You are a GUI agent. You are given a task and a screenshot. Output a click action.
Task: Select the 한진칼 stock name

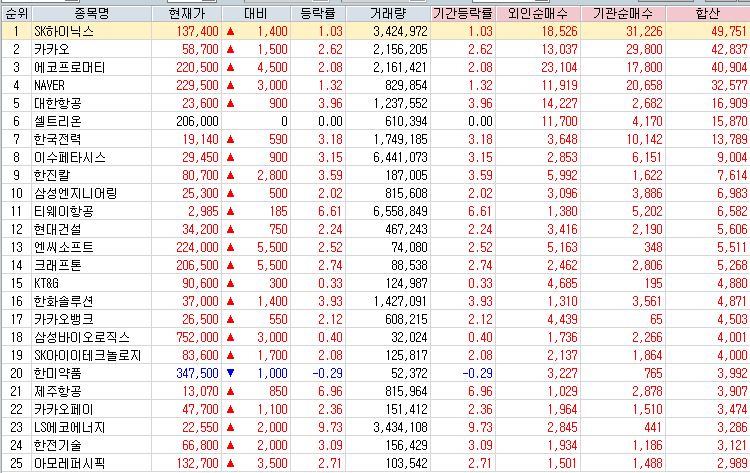pyautogui.click(x=52, y=176)
